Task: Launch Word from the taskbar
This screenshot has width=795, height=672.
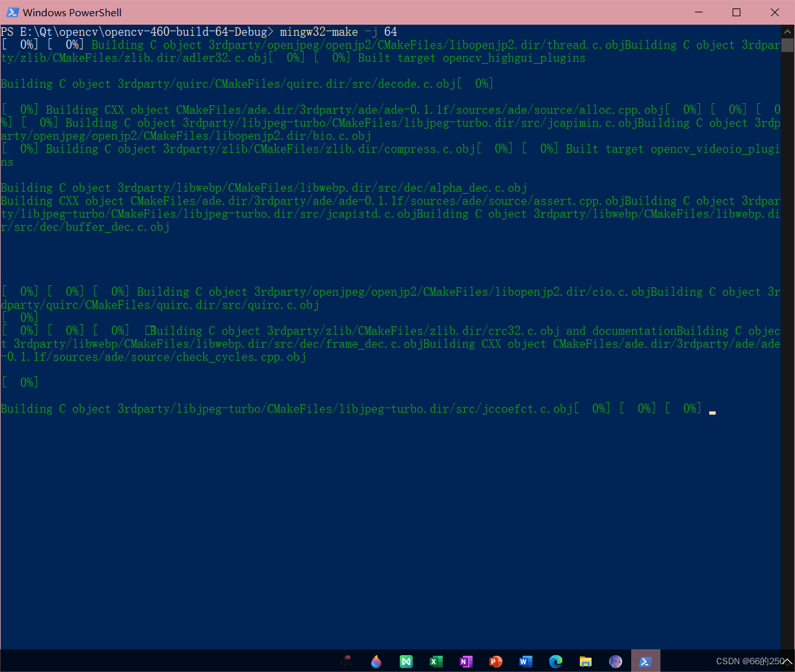Action: click(526, 662)
